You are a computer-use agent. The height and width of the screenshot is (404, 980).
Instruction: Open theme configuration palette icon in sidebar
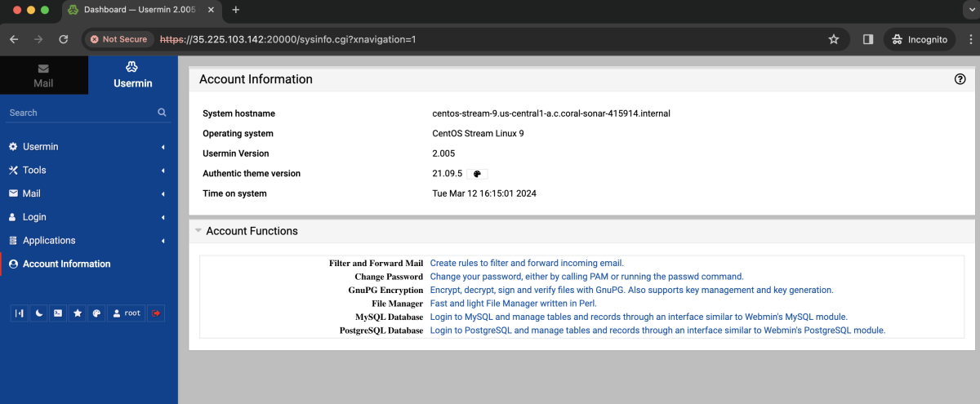[96, 313]
